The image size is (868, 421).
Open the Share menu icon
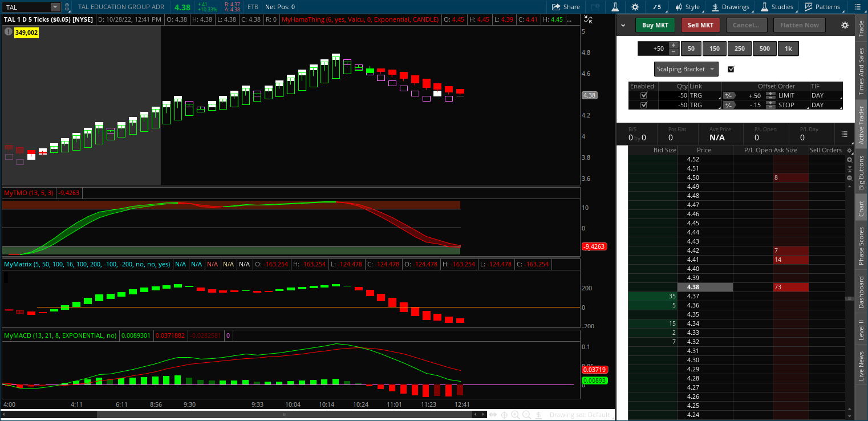tap(566, 7)
